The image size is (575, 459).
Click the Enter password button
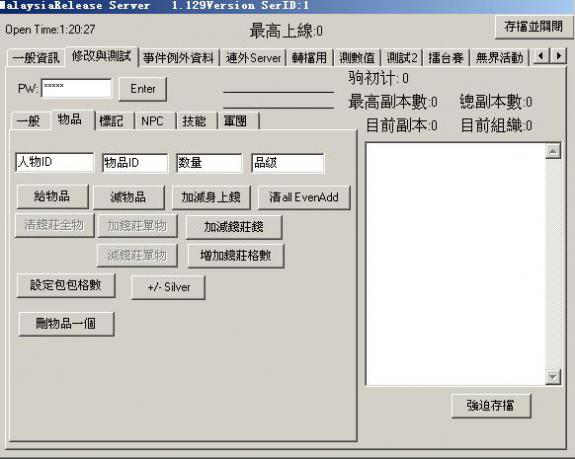(143, 89)
